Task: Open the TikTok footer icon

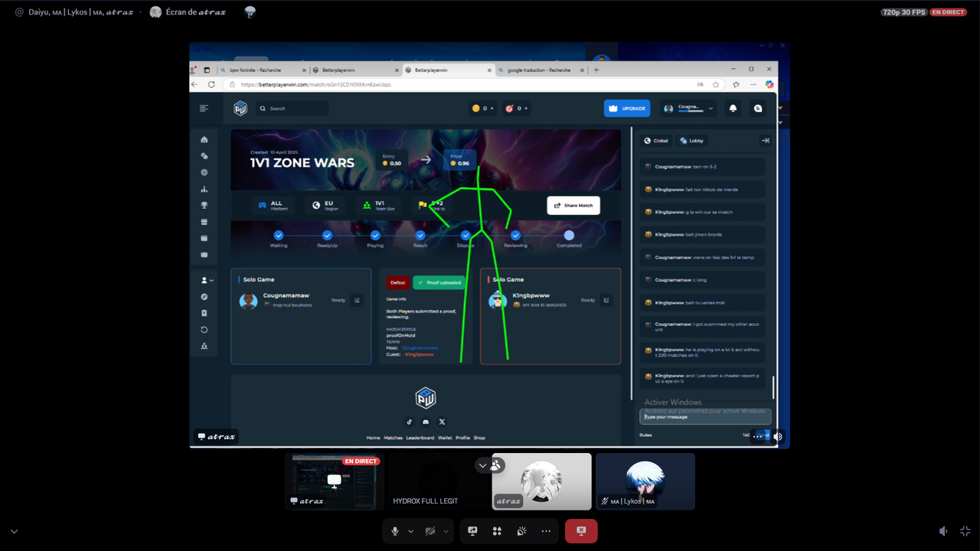Action: [409, 422]
